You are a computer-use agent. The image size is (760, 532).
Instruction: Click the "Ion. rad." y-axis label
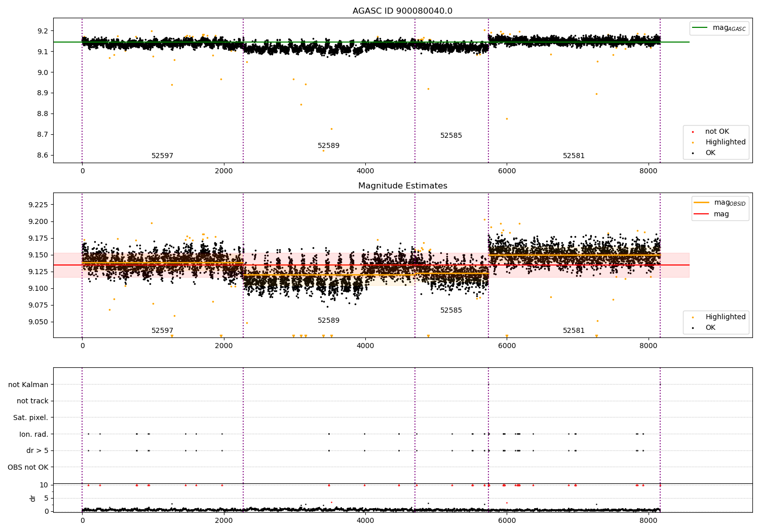click(34, 434)
